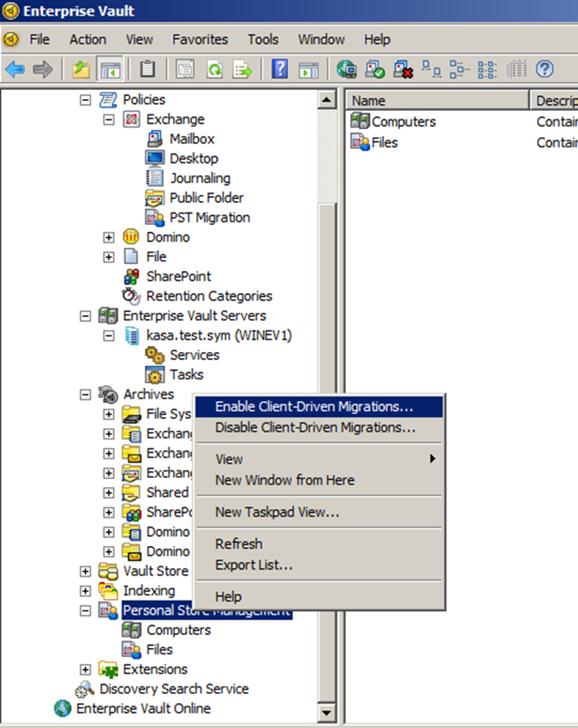Click the Enterprise Vault Online globe icon
This screenshot has width=578, height=728.
pos(62,708)
